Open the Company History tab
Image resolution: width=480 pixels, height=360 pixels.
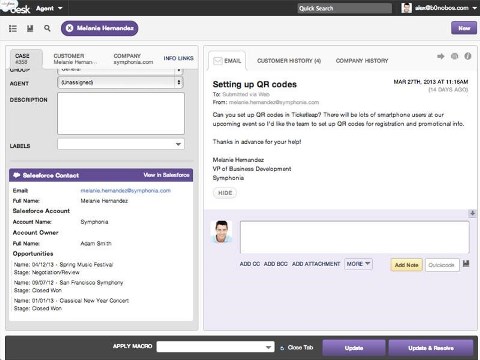click(362, 61)
